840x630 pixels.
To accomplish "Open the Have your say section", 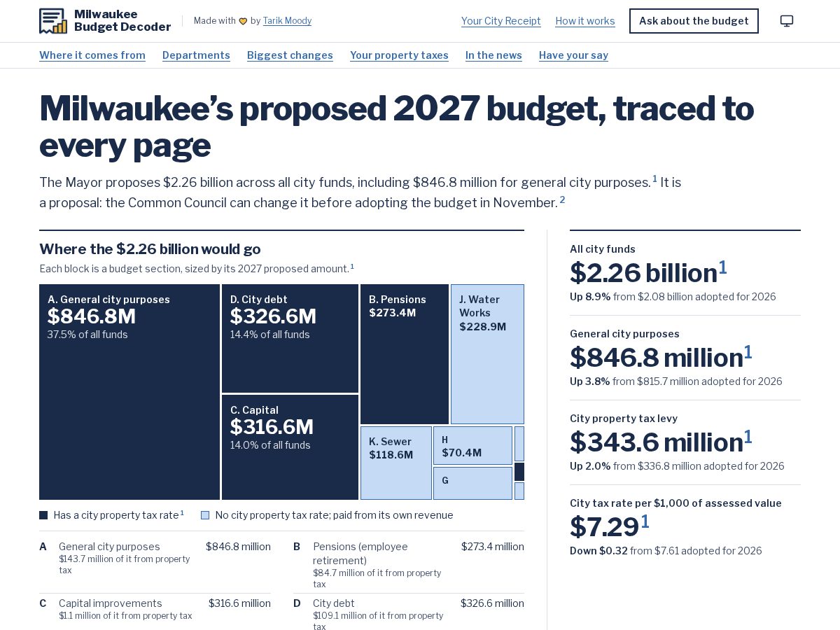I will click(573, 55).
